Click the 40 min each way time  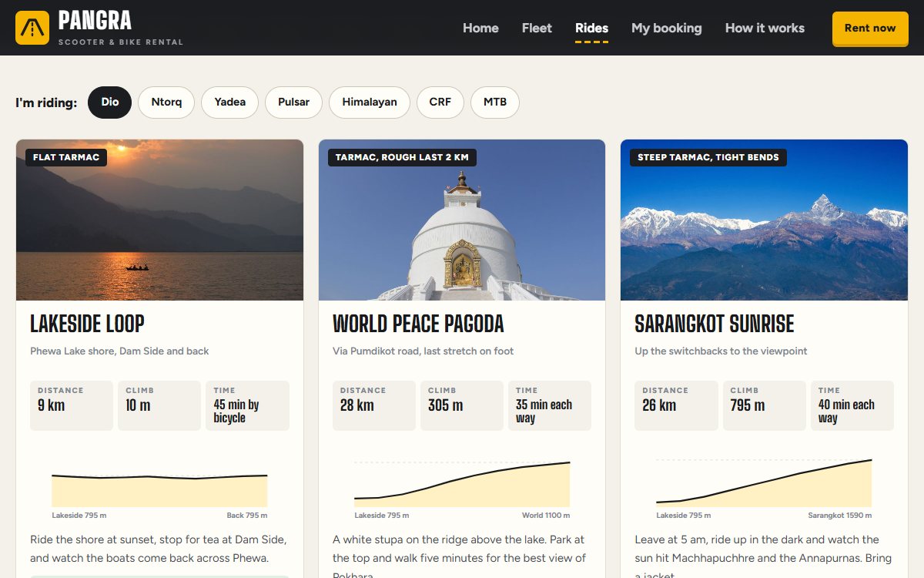coord(846,412)
